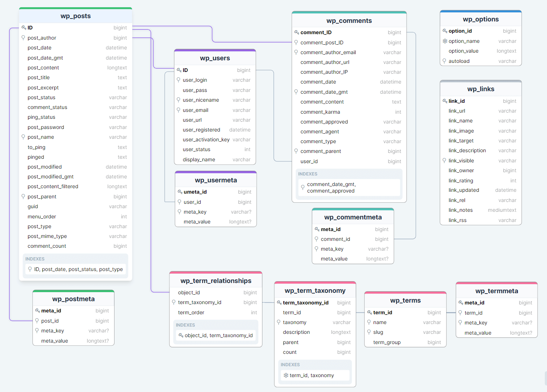This screenshot has width=547, height=392.
Task: Pick the link_notes mediumtext row
Action: coord(480,210)
